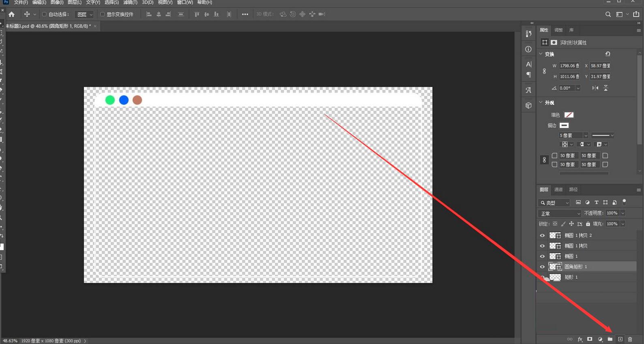Click the reset transform arrow icon
This screenshot has width=644, height=344.
[x=608, y=54]
